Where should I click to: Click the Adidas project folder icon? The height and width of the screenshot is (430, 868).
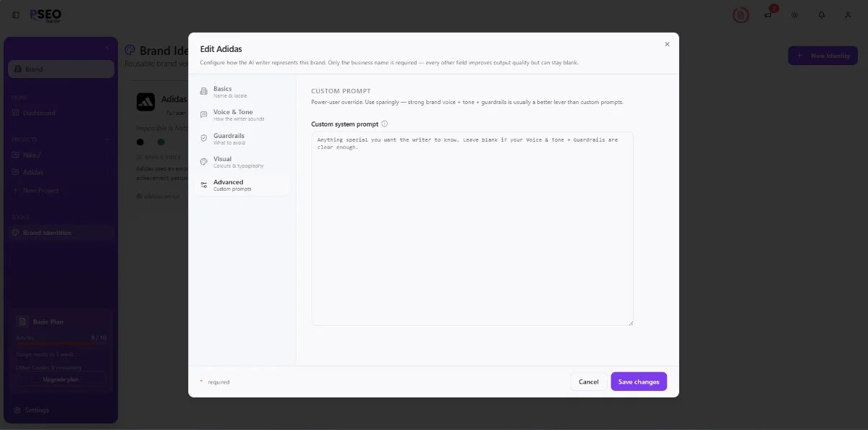click(16, 172)
